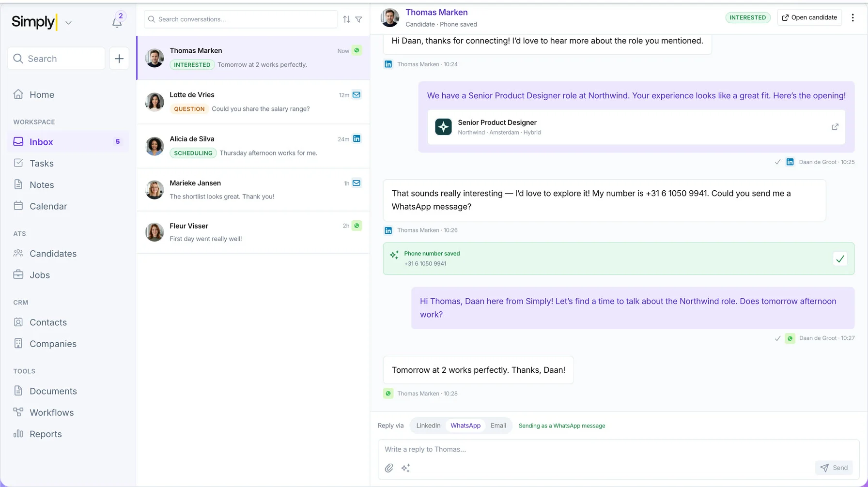This screenshot has width=868, height=487.
Task: Click the AI sparkle compose icon
Action: click(x=406, y=468)
